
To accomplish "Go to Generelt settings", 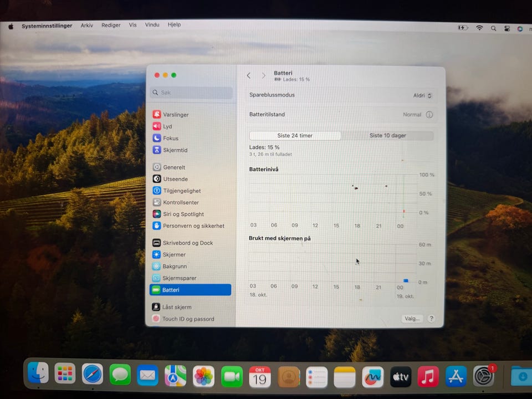I will coord(169,167).
